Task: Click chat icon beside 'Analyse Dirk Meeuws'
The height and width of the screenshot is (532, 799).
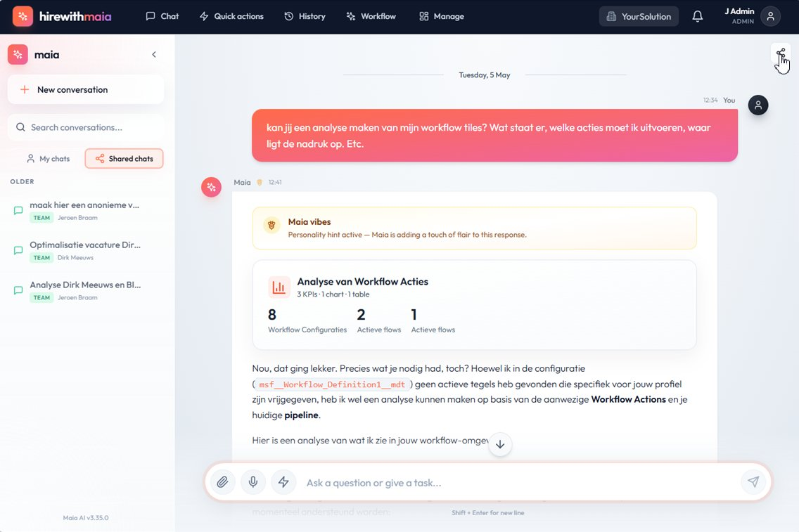Action: point(18,290)
